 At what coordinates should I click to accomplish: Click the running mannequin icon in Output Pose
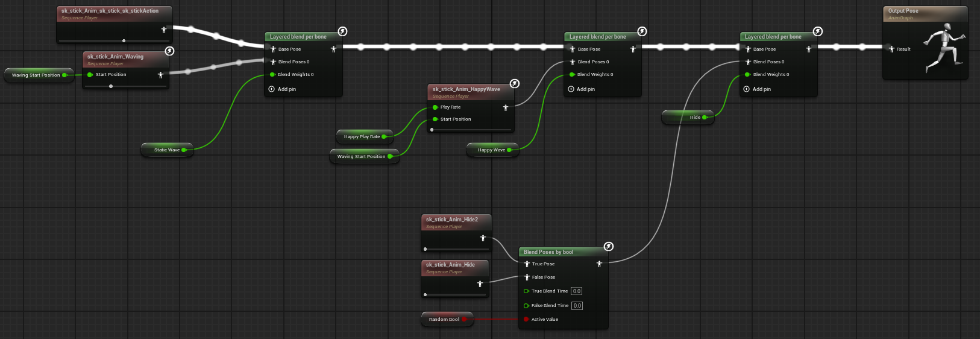[944, 48]
